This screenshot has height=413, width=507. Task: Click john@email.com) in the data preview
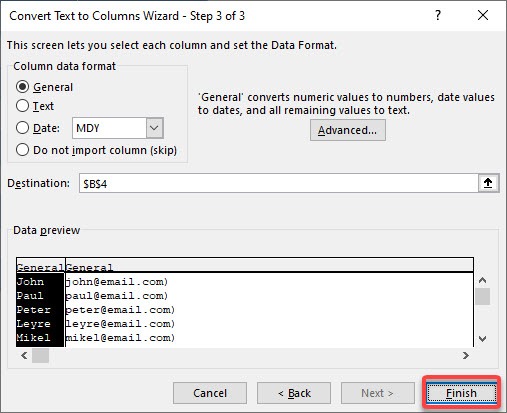pos(117,282)
